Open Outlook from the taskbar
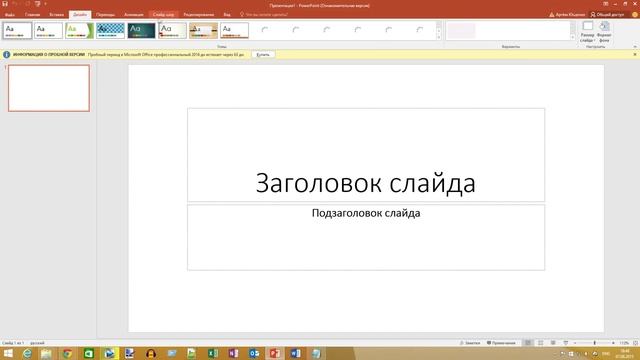 pyautogui.click(x=254, y=353)
